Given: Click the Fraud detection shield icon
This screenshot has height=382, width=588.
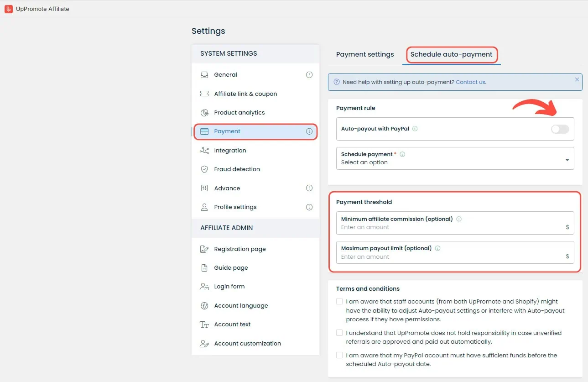Looking at the screenshot, I should pyautogui.click(x=204, y=169).
